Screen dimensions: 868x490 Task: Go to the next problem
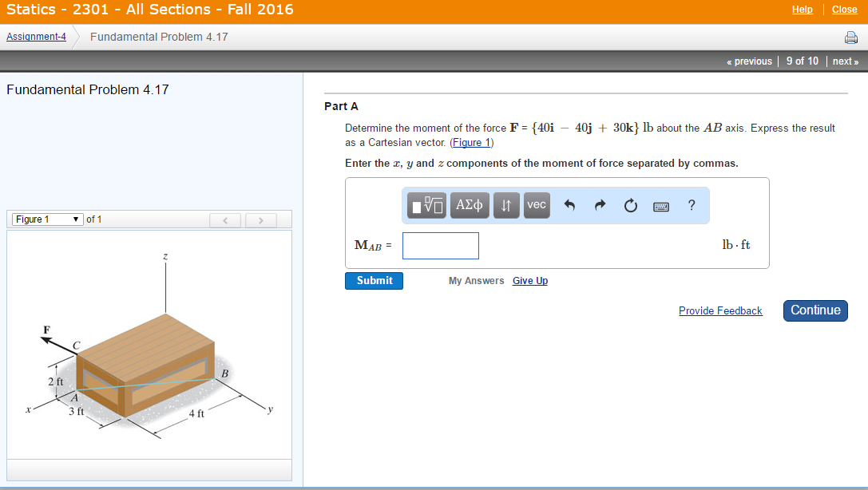point(846,61)
